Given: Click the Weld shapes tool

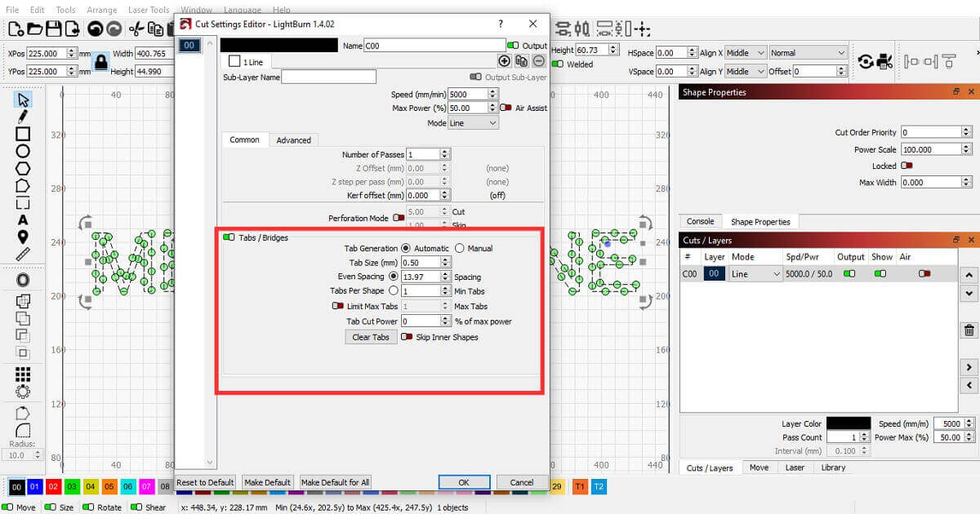Looking at the screenshot, I should (23, 300).
